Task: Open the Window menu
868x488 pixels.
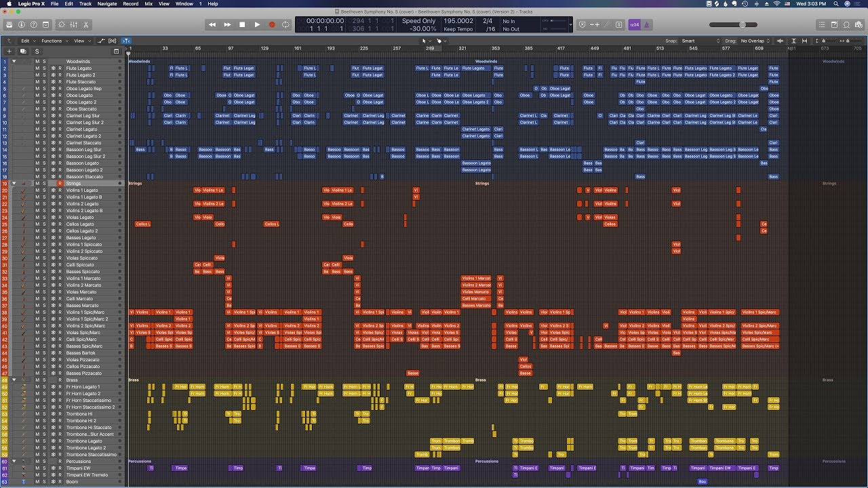Action: click(x=184, y=3)
